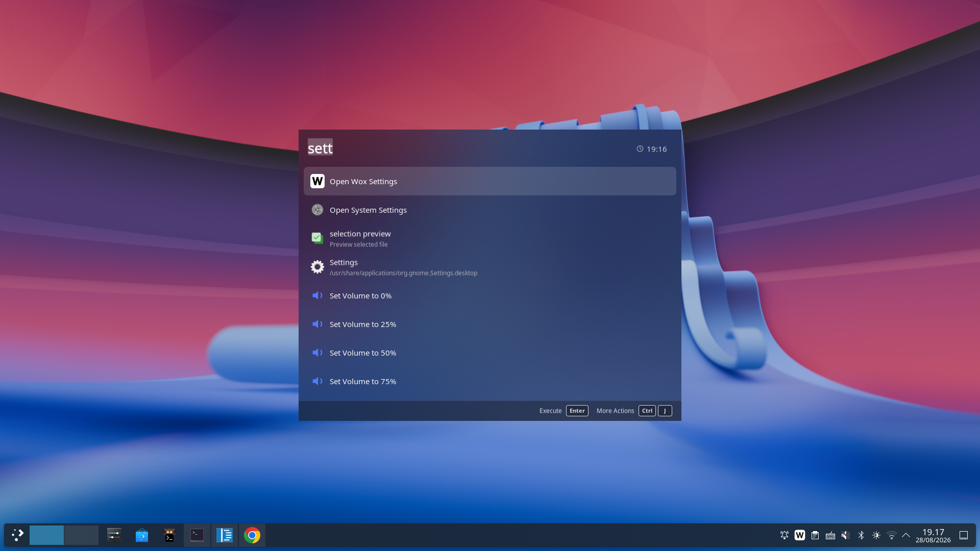Screen dimensions: 980x551
Task: Click the 19:16 clock in Wox launcher
Action: coord(651,149)
